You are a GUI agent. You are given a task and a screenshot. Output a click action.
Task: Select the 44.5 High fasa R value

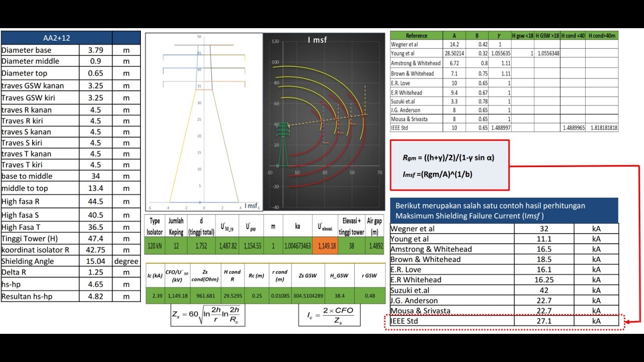(x=96, y=202)
